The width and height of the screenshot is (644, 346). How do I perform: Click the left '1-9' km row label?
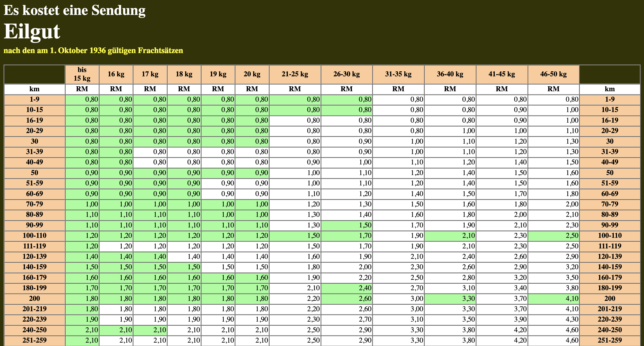point(35,99)
